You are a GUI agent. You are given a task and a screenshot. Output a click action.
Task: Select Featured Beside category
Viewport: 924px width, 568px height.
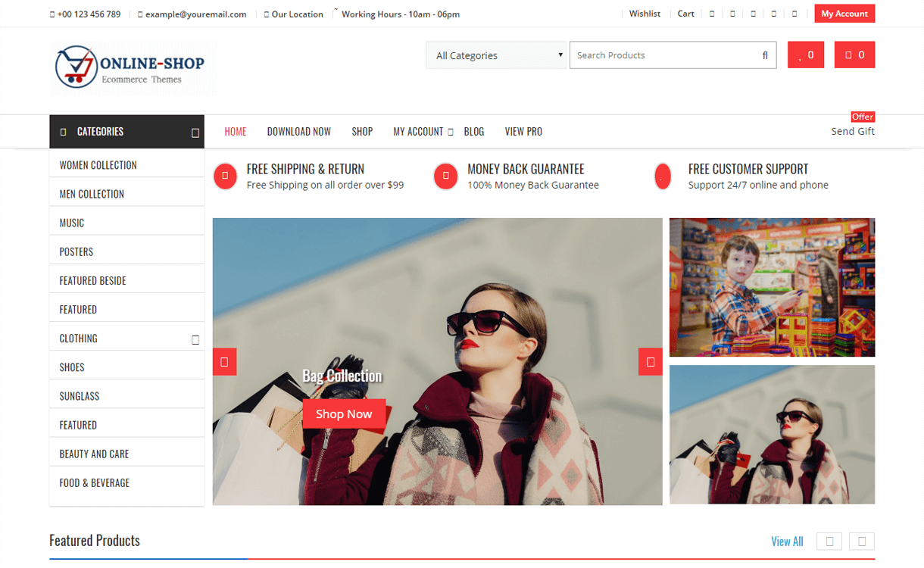click(x=92, y=280)
